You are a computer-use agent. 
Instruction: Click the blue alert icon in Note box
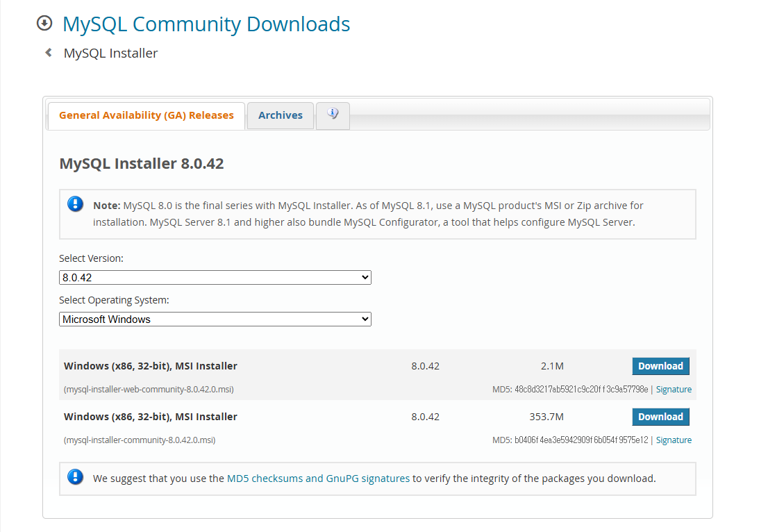point(76,203)
